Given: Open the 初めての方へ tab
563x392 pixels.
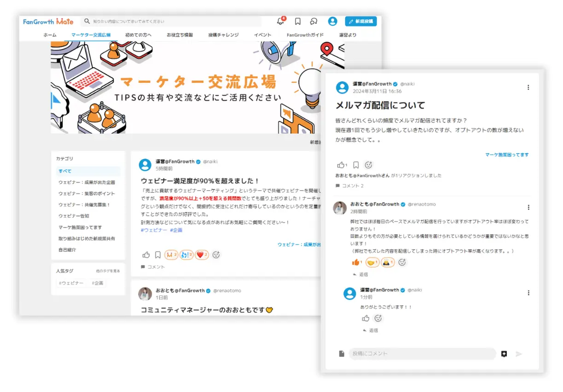Looking at the screenshot, I should tap(138, 35).
